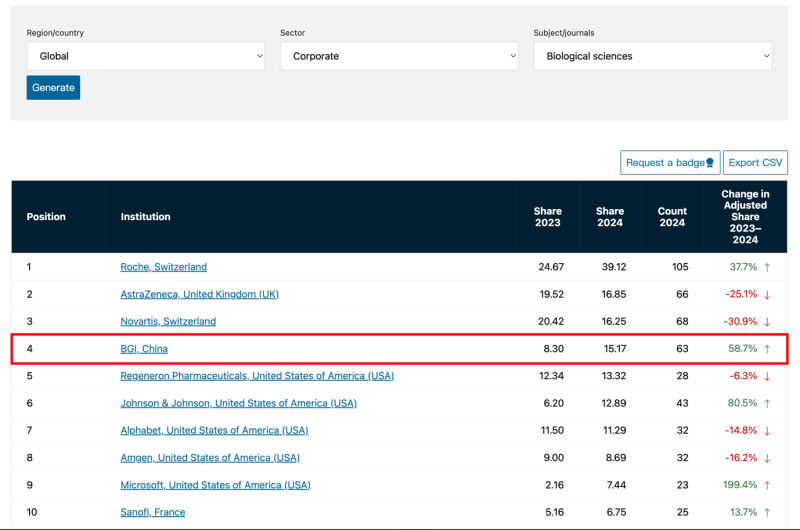Image resolution: width=800 pixels, height=530 pixels.
Task: Click the Share 2024 column header
Action: (x=610, y=217)
